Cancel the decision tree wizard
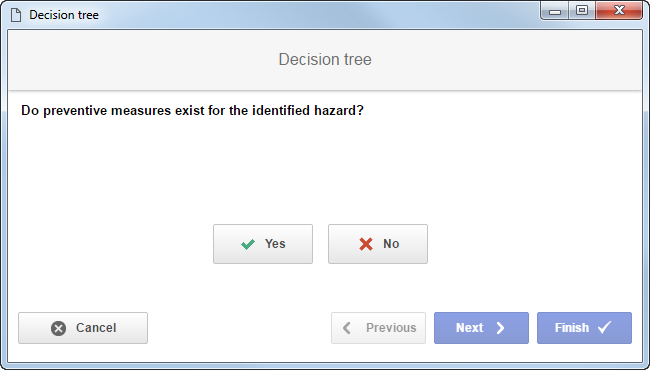Viewport: 650px width, 370px height. point(83,328)
